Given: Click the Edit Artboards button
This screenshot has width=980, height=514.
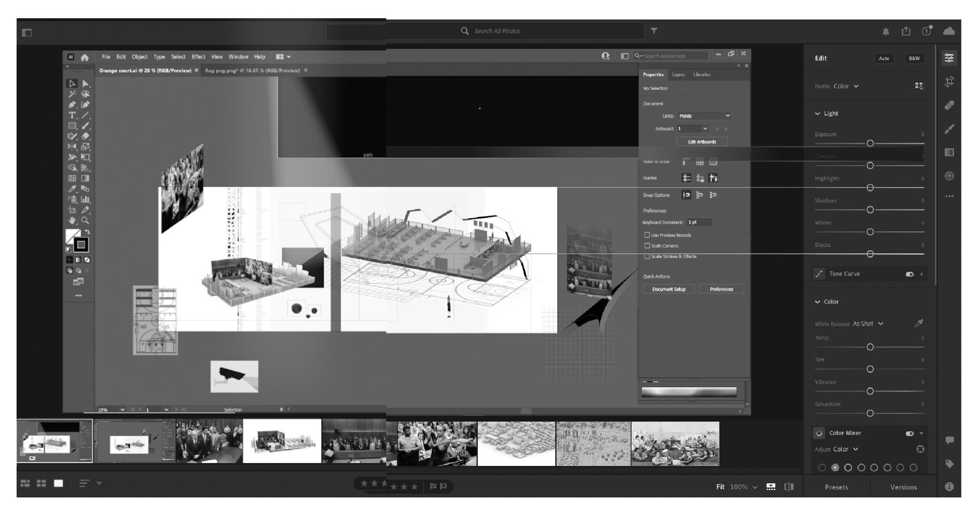Looking at the screenshot, I should 702,142.
